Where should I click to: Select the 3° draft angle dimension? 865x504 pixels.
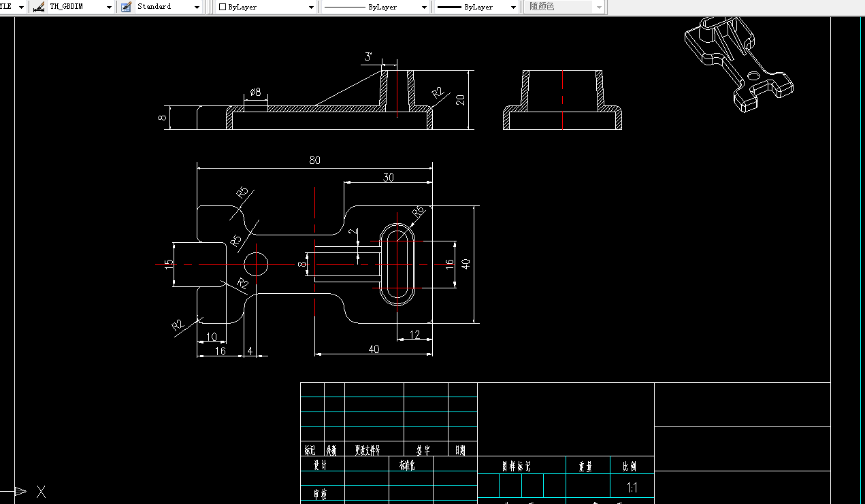click(368, 57)
